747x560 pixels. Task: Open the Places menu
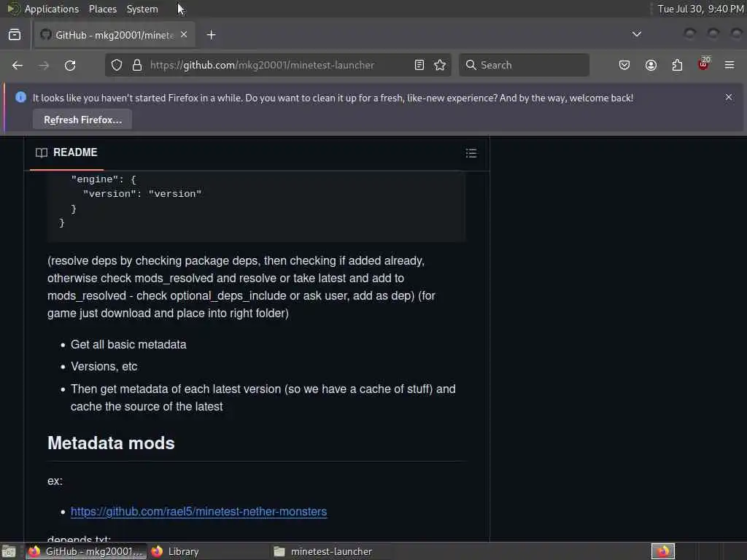point(102,9)
